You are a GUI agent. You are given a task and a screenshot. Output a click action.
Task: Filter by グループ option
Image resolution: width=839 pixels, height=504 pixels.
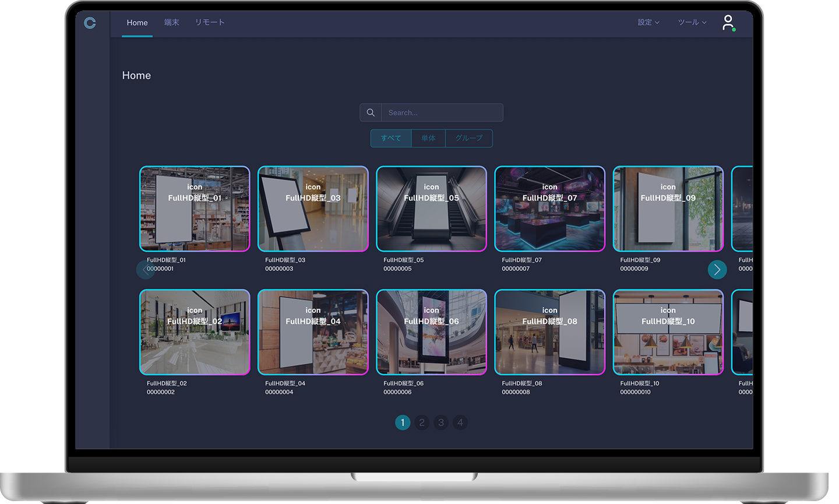point(468,138)
